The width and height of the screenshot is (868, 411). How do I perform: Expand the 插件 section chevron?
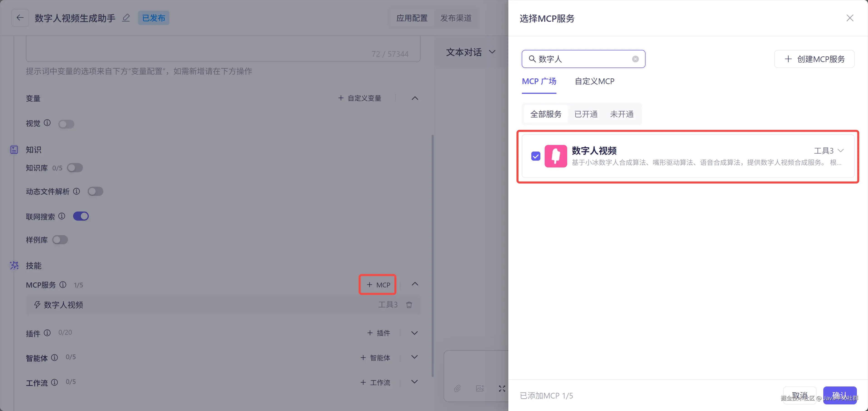[414, 333]
